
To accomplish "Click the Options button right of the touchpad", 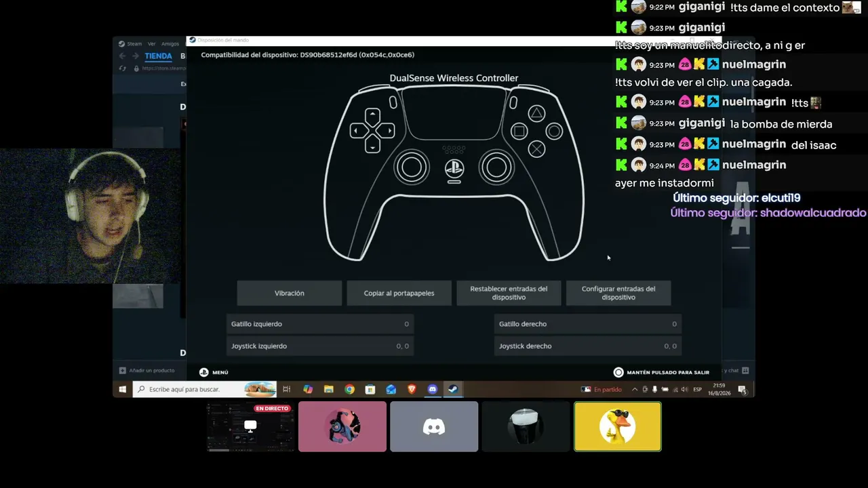I will click(513, 102).
